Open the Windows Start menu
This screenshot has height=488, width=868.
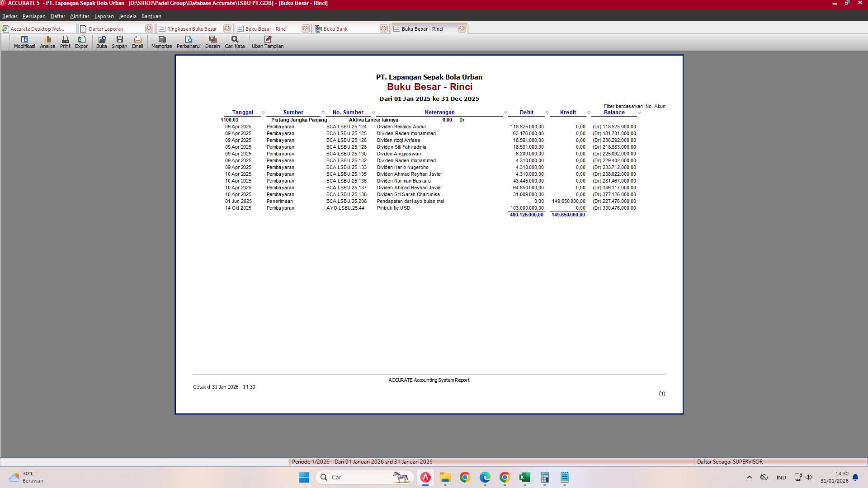tap(303, 477)
